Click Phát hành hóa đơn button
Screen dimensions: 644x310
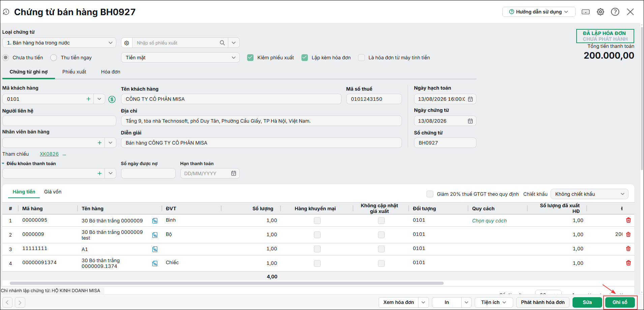tap(543, 302)
